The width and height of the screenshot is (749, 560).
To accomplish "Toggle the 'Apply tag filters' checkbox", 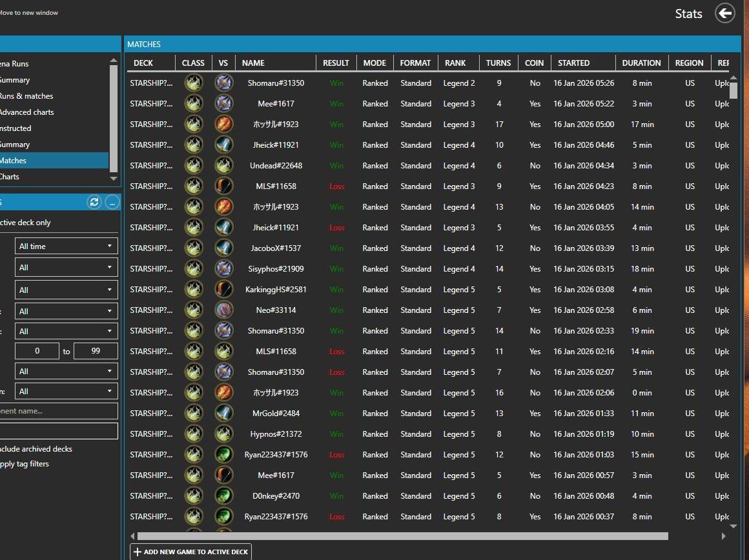I will (25, 464).
